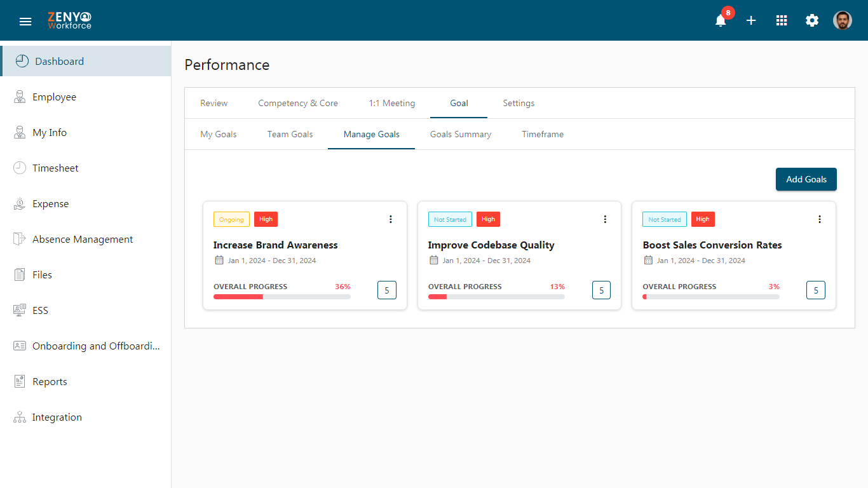Open the notifications bell
The width and height of the screenshot is (868, 488).
tap(721, 21)
